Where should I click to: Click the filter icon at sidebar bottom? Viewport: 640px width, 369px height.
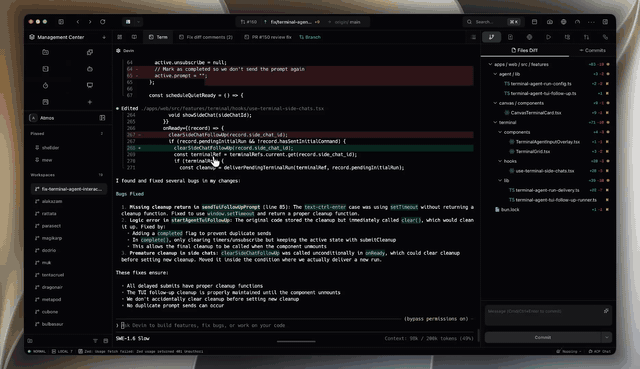[x=95, y=341]
